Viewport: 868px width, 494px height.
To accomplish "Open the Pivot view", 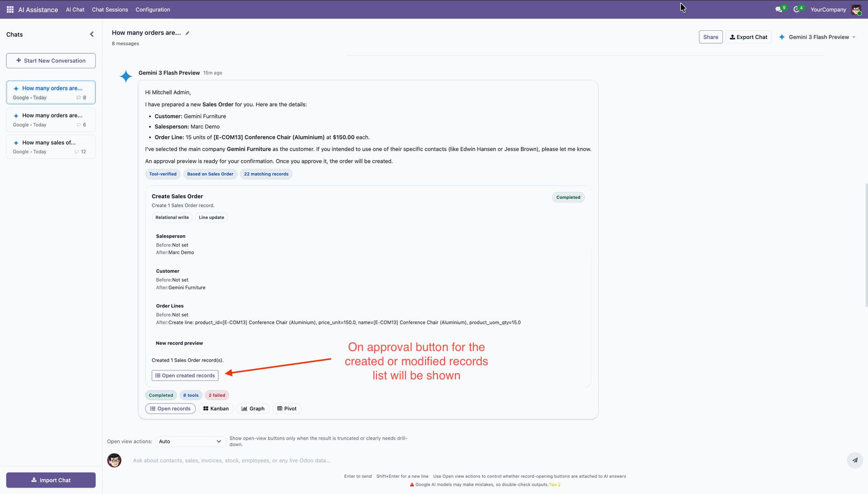I will 287,408.
